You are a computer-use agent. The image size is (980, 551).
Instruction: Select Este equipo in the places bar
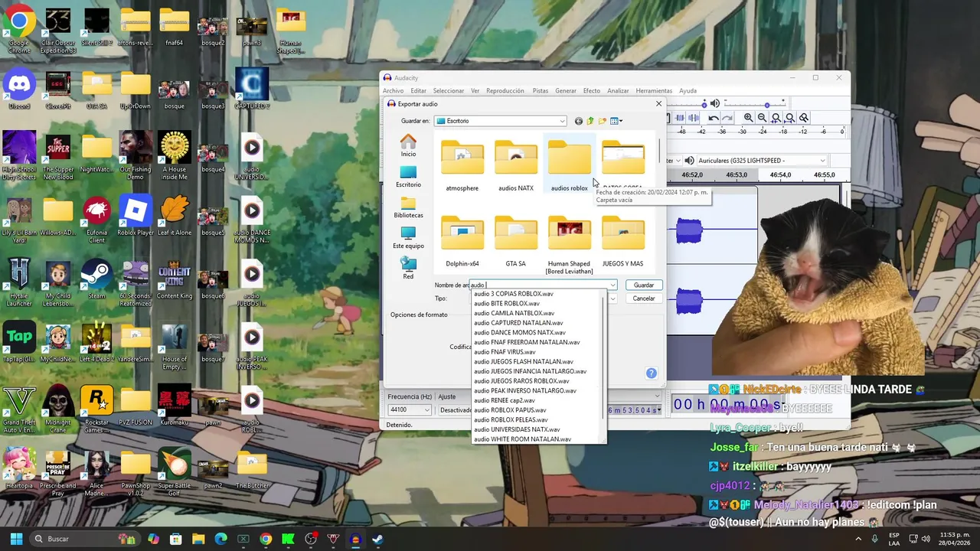[408, 238]
